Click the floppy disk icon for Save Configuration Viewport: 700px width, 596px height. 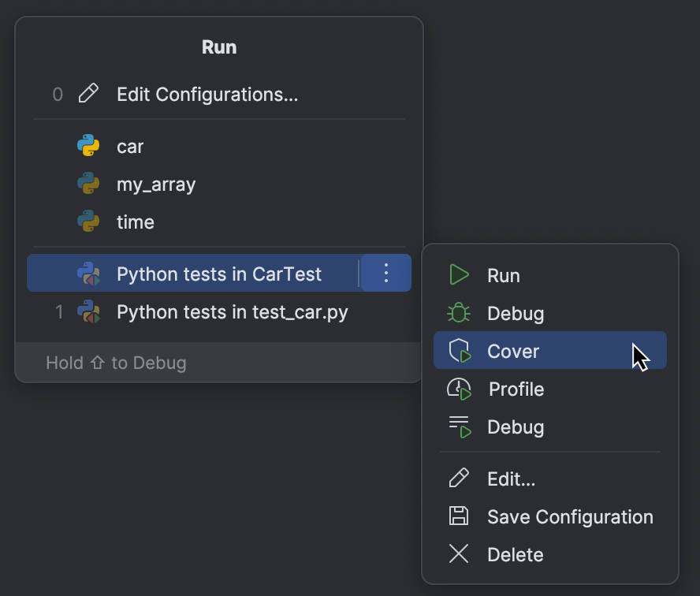pyautogui.click(x=460, y=516)
